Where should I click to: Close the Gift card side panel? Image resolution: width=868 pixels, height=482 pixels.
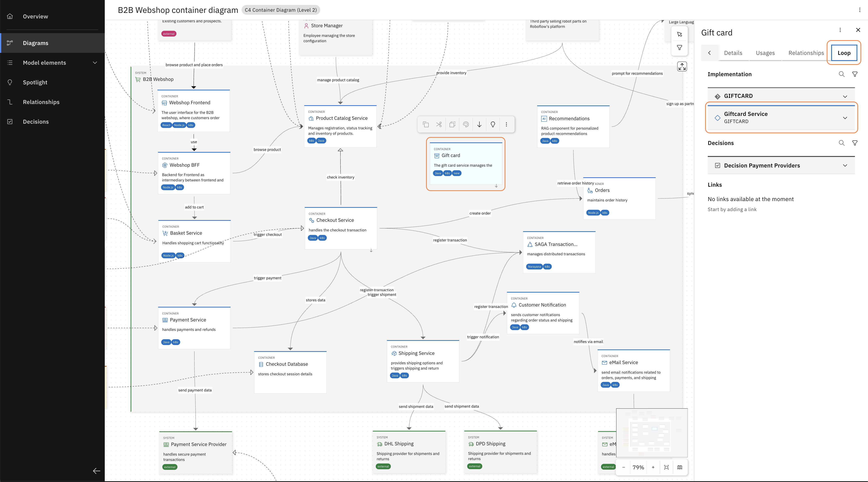click(x=858, y=30)
